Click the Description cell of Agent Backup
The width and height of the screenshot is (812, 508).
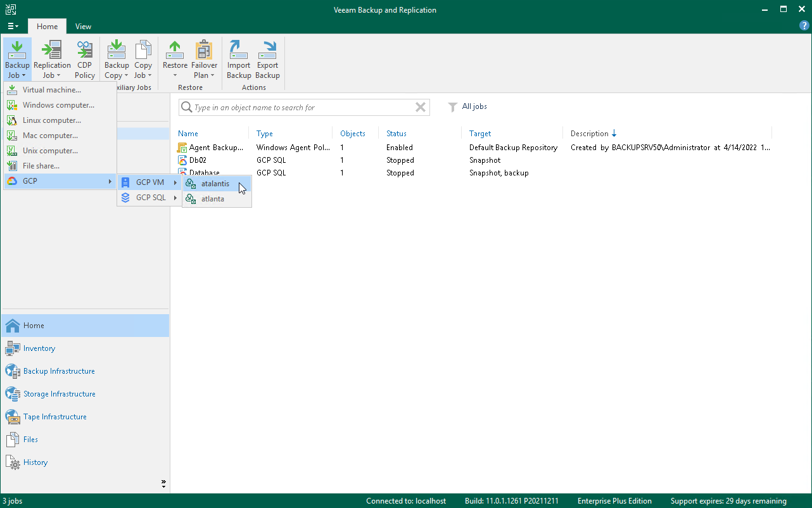(x=670, y=148)
